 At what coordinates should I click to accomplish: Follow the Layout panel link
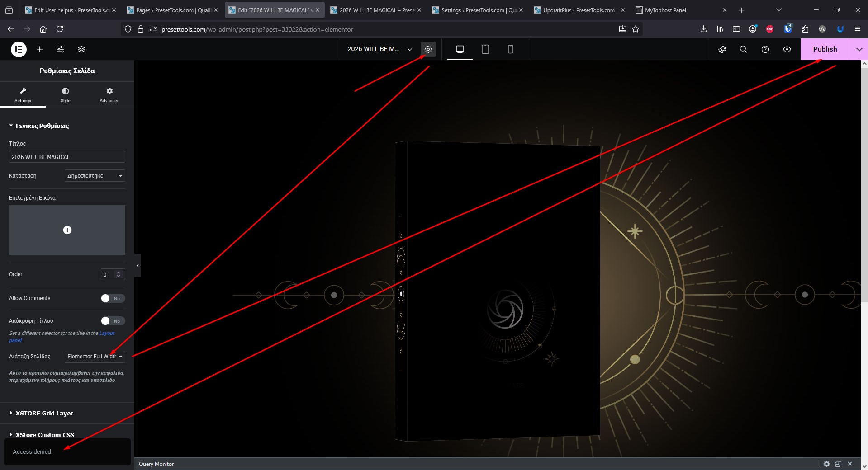[x=107, y=333]
